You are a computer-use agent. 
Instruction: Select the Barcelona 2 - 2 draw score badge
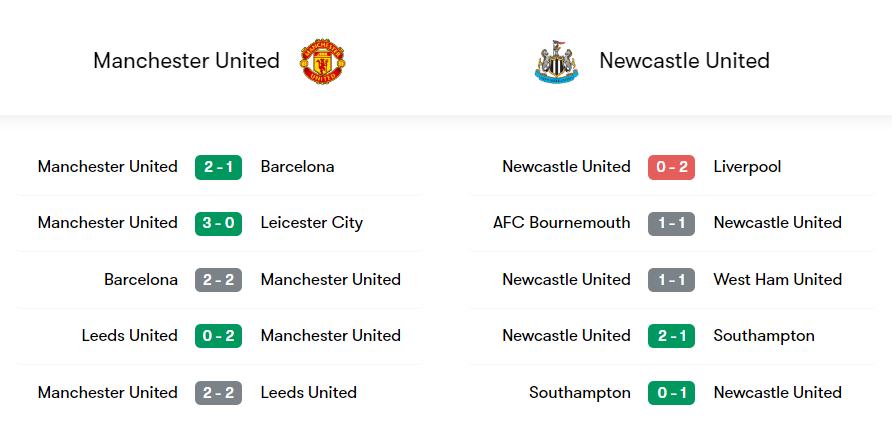[218, 280]
